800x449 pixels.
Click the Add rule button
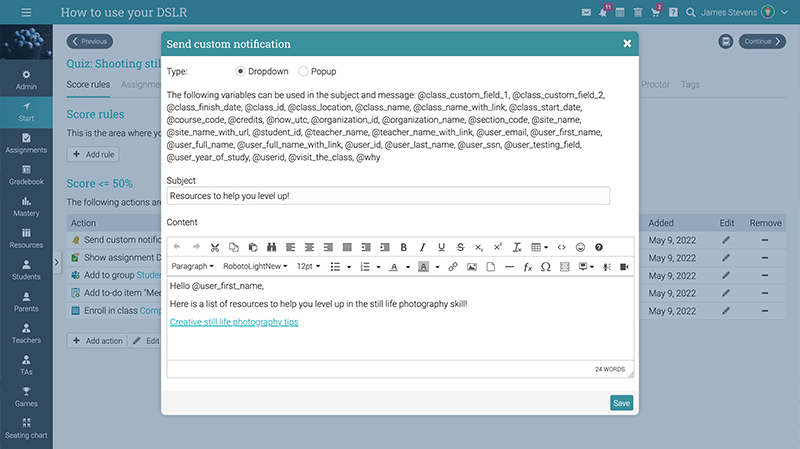click(x=93, y=154)
